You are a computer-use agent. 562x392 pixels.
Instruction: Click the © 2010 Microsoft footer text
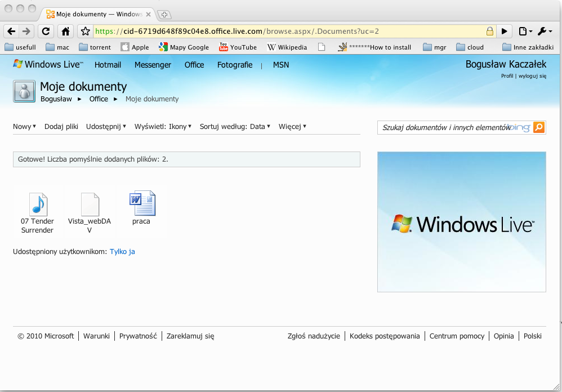pyautogui.click(x=46, y=336)
